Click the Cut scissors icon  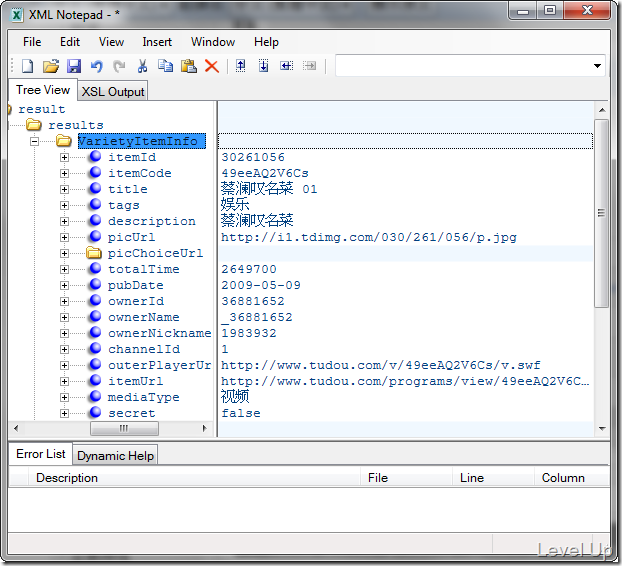point(142,66)
